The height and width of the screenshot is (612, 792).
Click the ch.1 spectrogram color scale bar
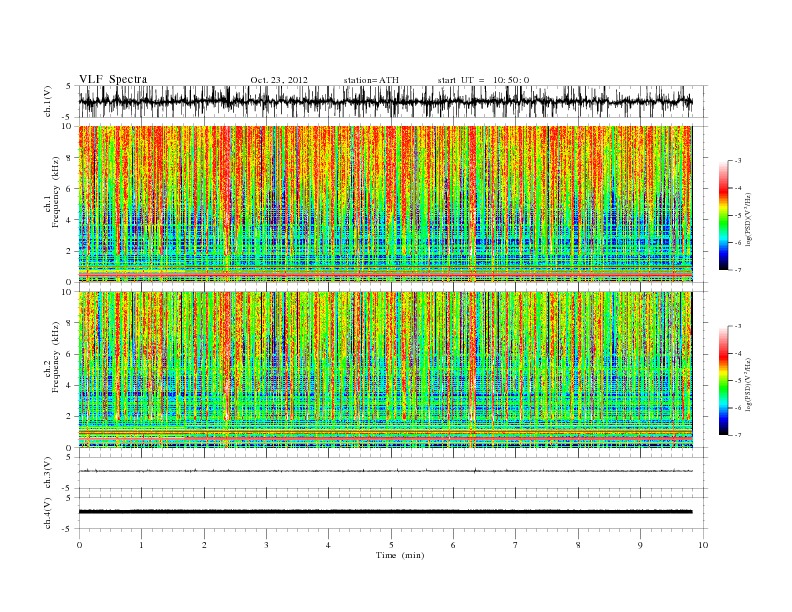[724, 215]
